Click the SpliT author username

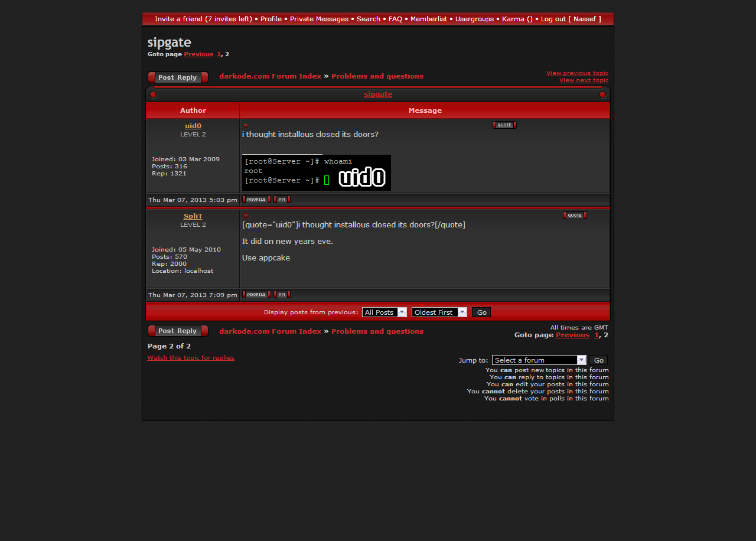[193, 216]
